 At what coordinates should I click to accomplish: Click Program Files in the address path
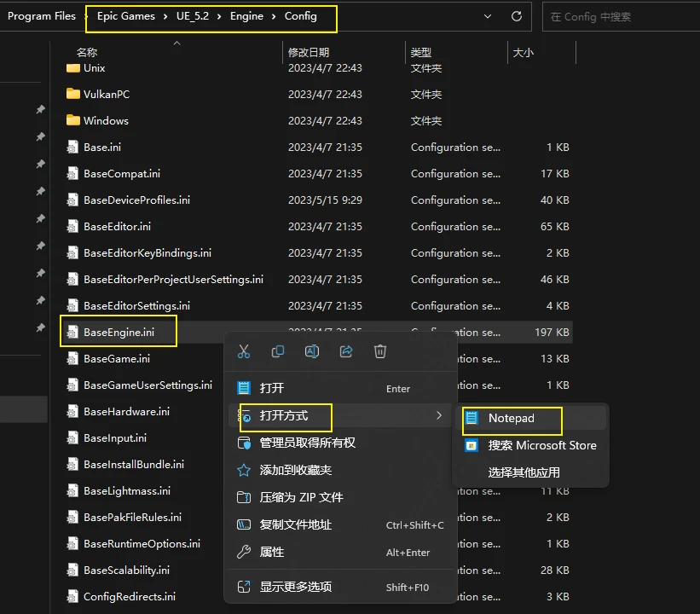click(42, 16)
